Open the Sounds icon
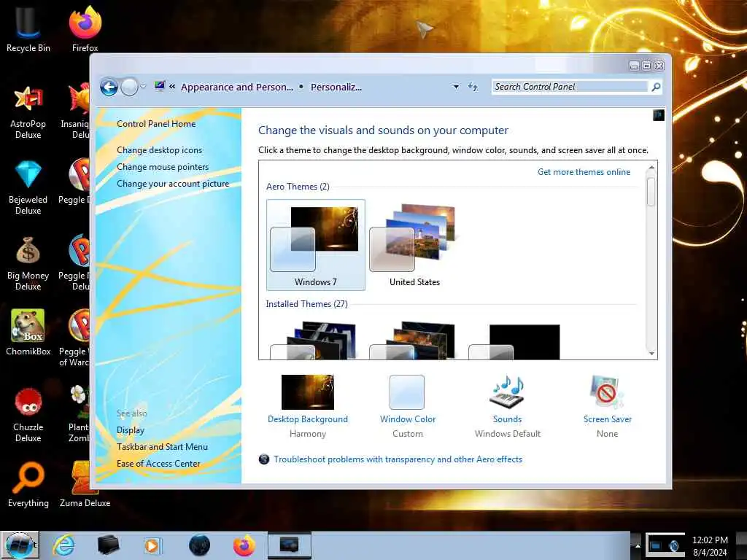The height and width of the screenshot is (560, 747). 507,392
